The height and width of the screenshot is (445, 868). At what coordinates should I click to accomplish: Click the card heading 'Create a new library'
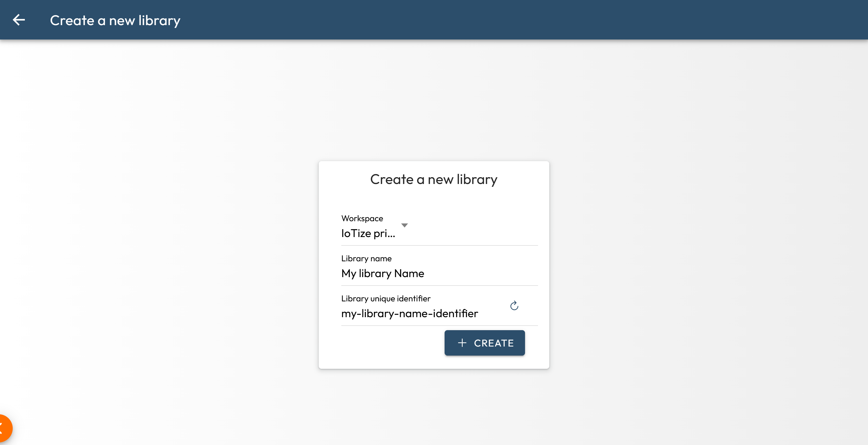click(434, 179)
